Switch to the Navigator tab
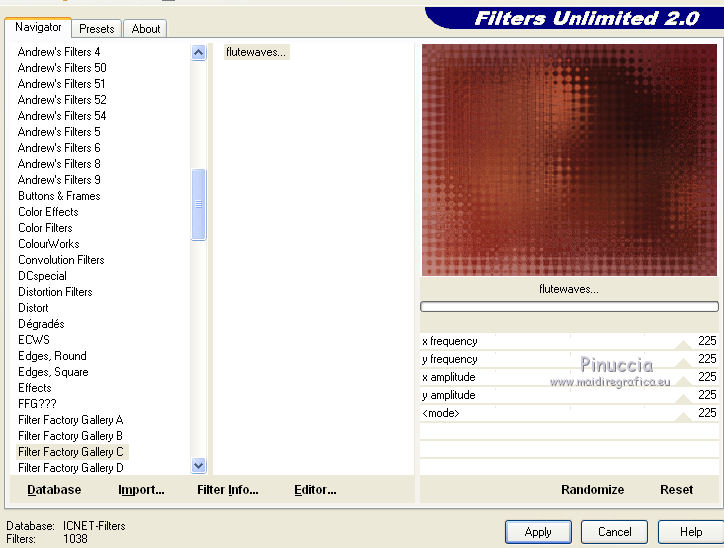Image resolution: width=724 pixels, height=548 pixels. [38, 27]
